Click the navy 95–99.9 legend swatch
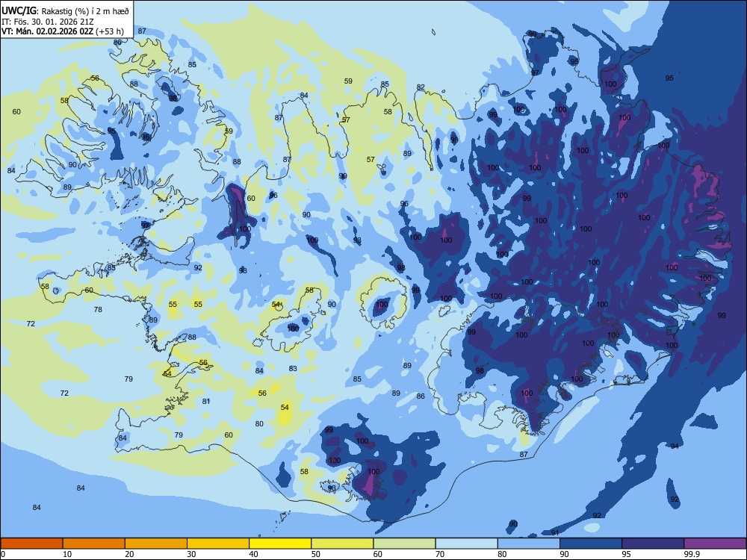 653,544
